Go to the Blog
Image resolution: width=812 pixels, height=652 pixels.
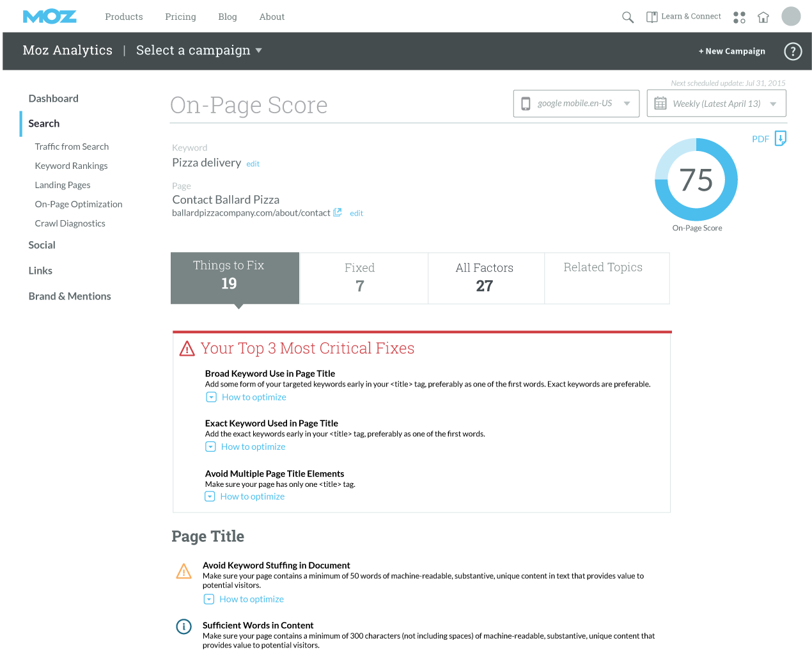point(228,17)
